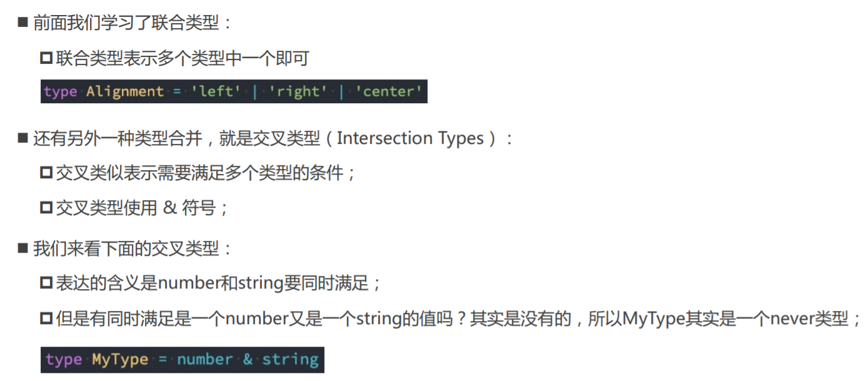Click the square bullet before 还有另外一种类型合并
The width and height of the screenshot is (868, 381).
tap(23, 138)
